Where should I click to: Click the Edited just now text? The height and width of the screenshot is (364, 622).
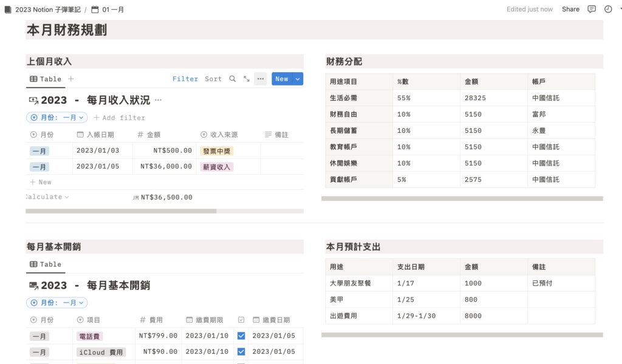point(530,9)
